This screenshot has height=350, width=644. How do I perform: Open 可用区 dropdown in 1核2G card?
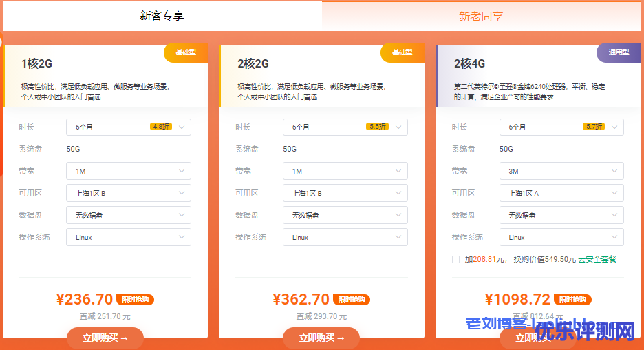pos(129,193)
